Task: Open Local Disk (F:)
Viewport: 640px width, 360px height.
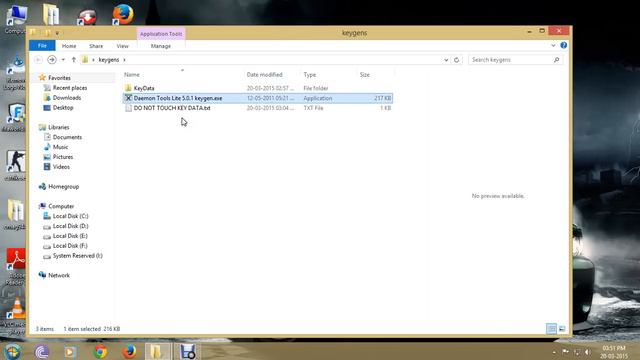Action: pyautogui.click(x=70, y=246)
